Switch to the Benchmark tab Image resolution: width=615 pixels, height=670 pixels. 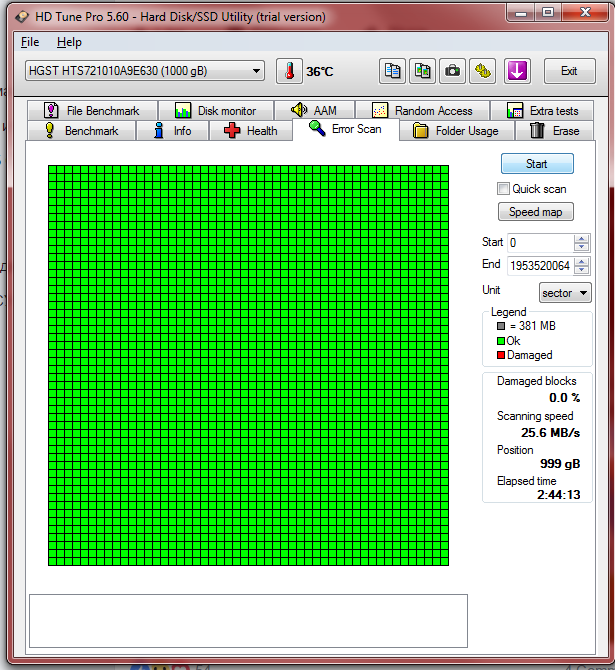82,131
